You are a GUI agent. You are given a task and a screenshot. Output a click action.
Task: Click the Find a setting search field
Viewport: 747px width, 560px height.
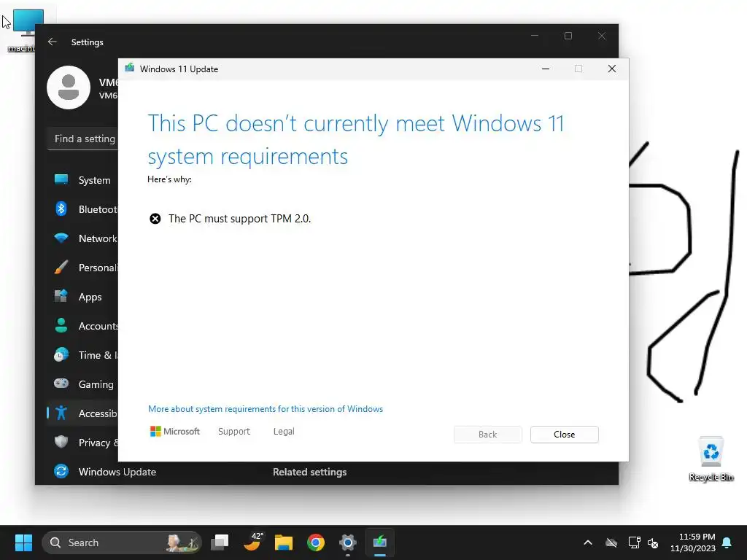click(83, 139)
